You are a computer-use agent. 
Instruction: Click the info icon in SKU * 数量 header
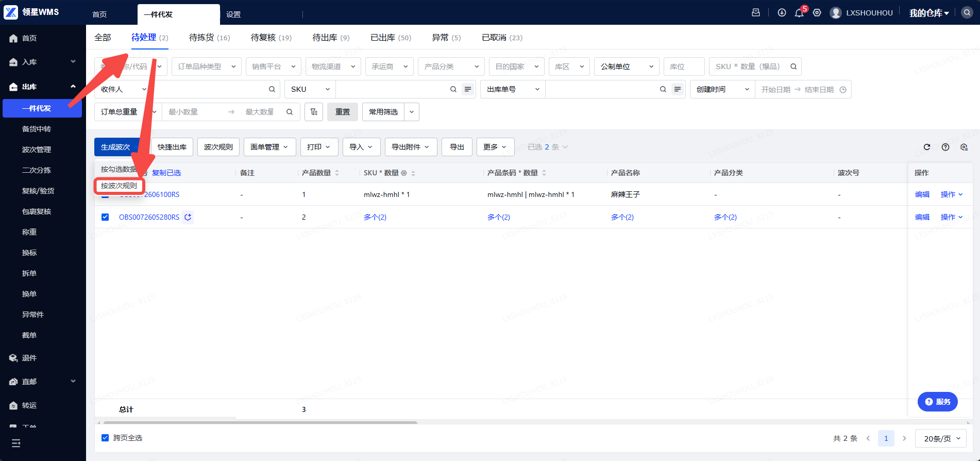[404, 173]
